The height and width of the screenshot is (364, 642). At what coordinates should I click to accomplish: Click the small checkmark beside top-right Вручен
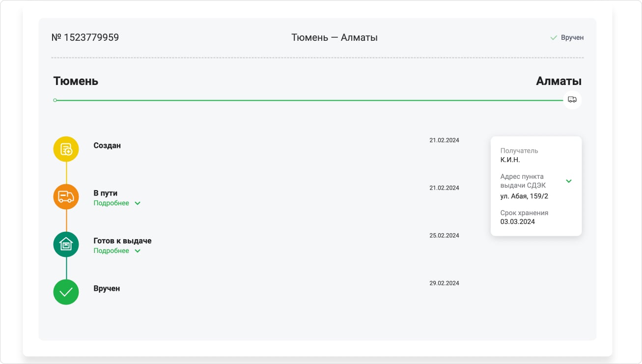tap(554, 38)
